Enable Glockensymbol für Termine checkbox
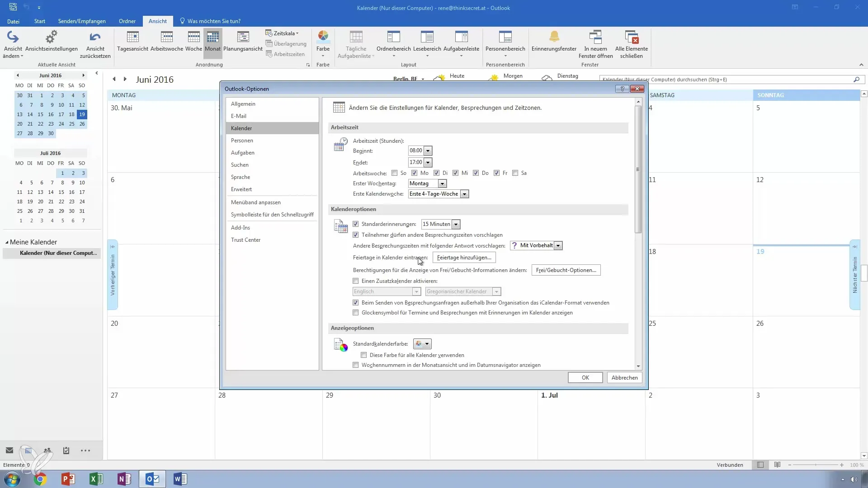Image resolution: width=868 pixels, height=488 pixels. coord(355,313)
